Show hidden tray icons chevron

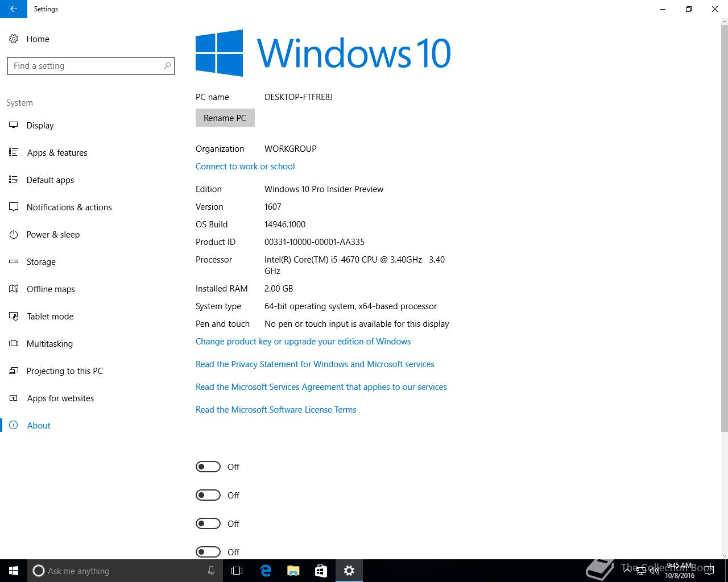coord(627,571)
